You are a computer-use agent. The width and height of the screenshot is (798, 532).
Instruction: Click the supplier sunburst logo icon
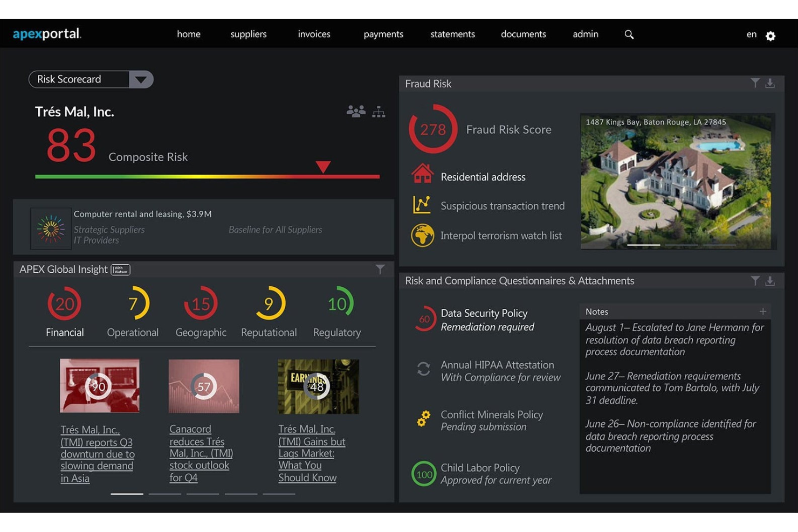(x=51, y=229)
